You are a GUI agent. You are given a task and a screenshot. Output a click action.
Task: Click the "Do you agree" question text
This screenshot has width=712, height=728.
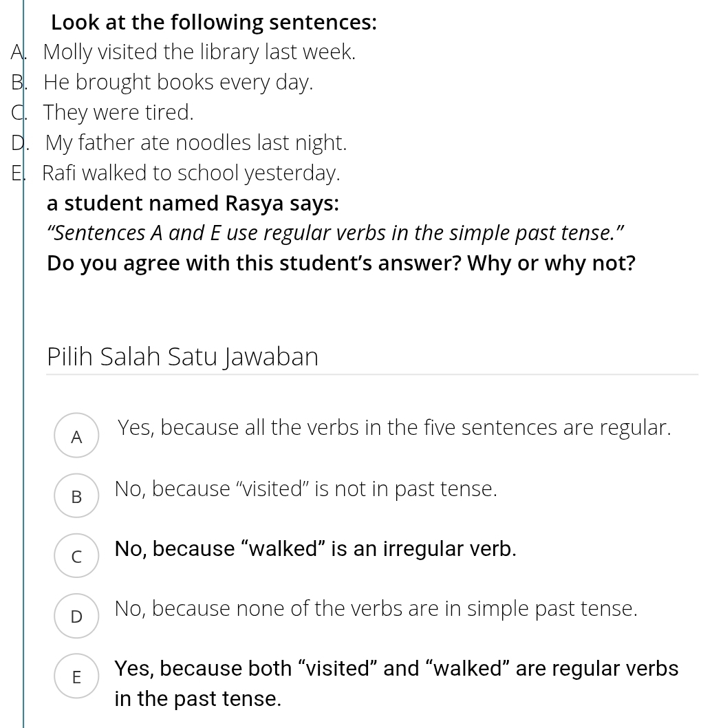click(341, 264)
